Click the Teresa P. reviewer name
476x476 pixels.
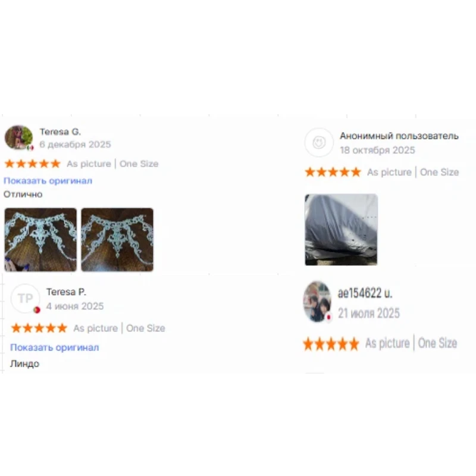[x=66, y=292]
